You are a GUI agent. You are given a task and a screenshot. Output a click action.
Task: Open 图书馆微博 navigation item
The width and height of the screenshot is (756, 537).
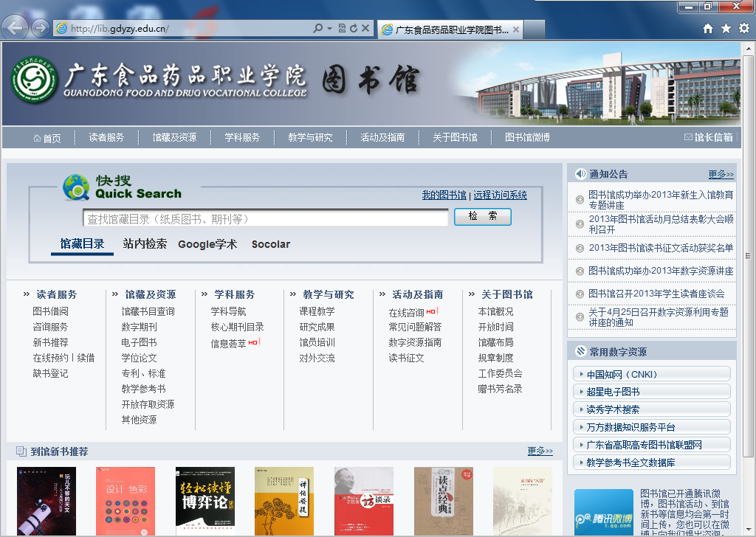pyautogui.click(x=527, y=137)
